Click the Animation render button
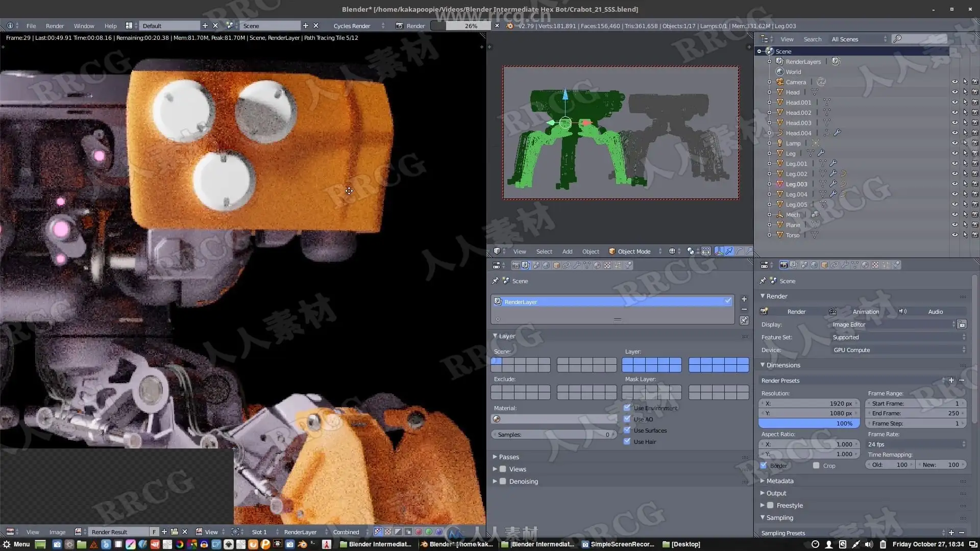The image size is (980, 551). tap(866, 311)
